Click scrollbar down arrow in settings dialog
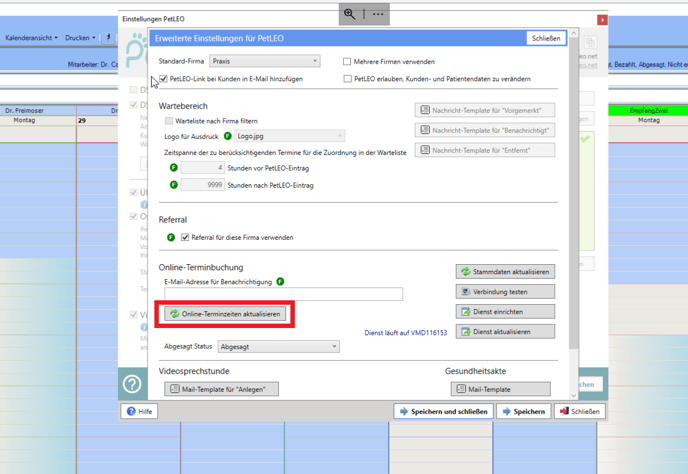 574,395
